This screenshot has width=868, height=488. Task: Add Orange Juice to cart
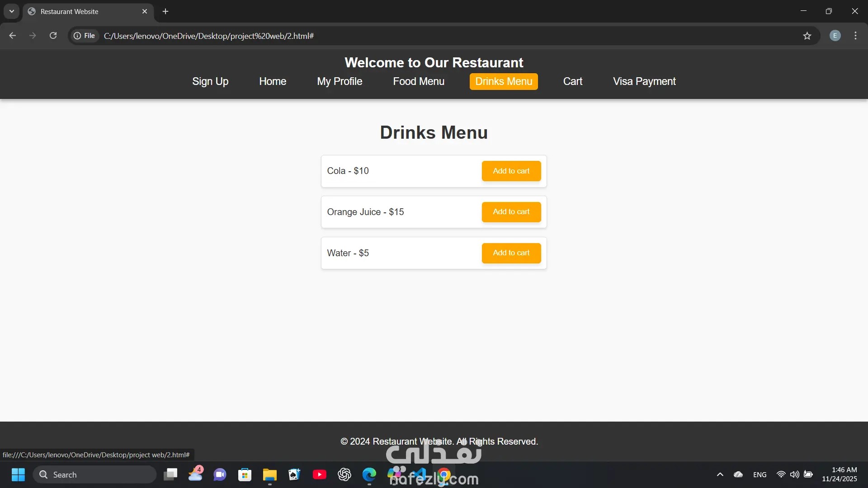pos(511,212)
